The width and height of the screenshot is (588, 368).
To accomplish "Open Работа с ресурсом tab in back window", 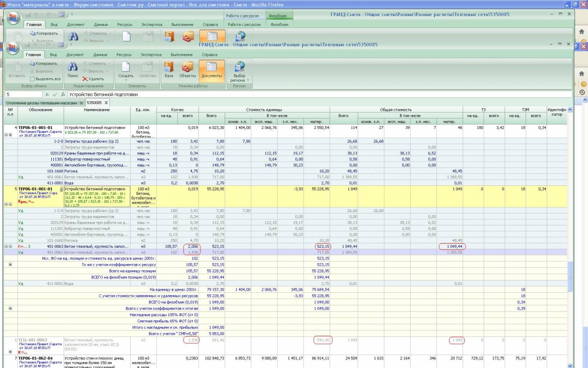I will 244,24.
